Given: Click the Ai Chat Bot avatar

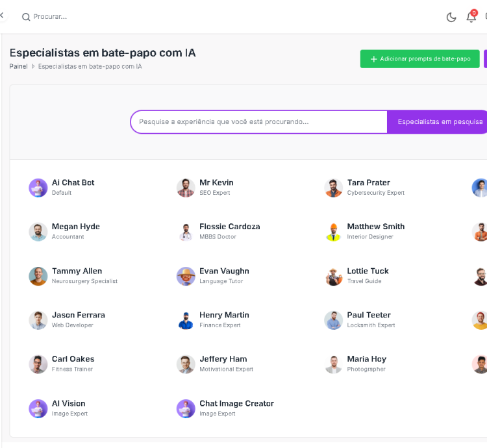Looking at the screenshot, I should coord(38,188).
